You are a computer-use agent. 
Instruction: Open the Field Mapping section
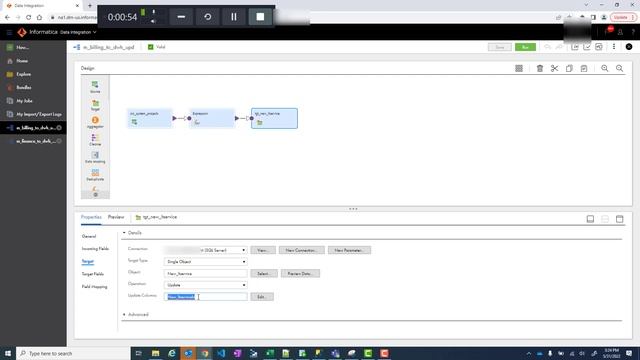[x=94, y=287]
